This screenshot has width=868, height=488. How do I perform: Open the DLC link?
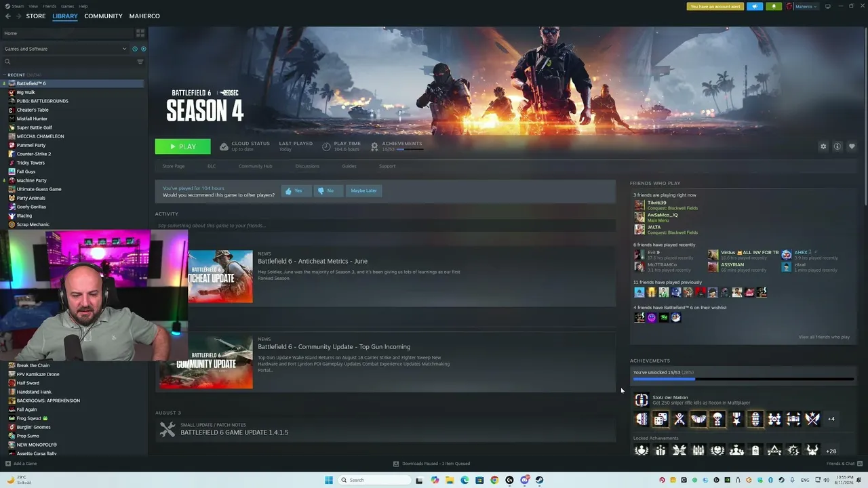pos(212,166)
